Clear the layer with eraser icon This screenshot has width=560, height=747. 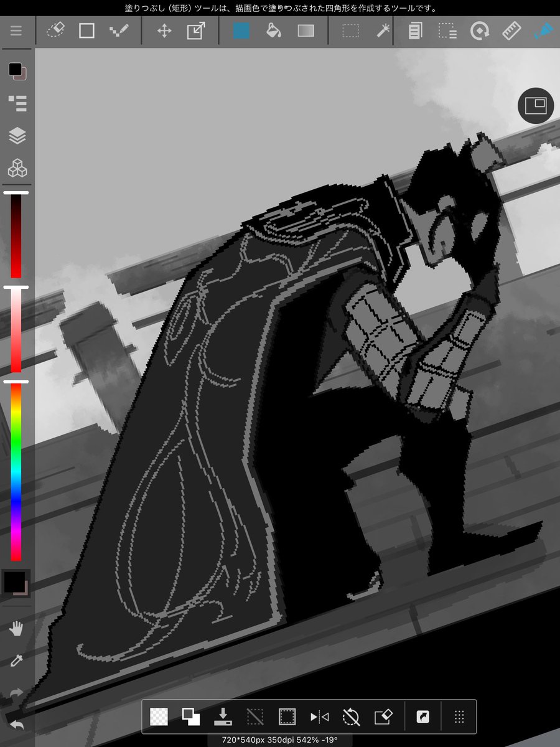[x=383, y=717]
